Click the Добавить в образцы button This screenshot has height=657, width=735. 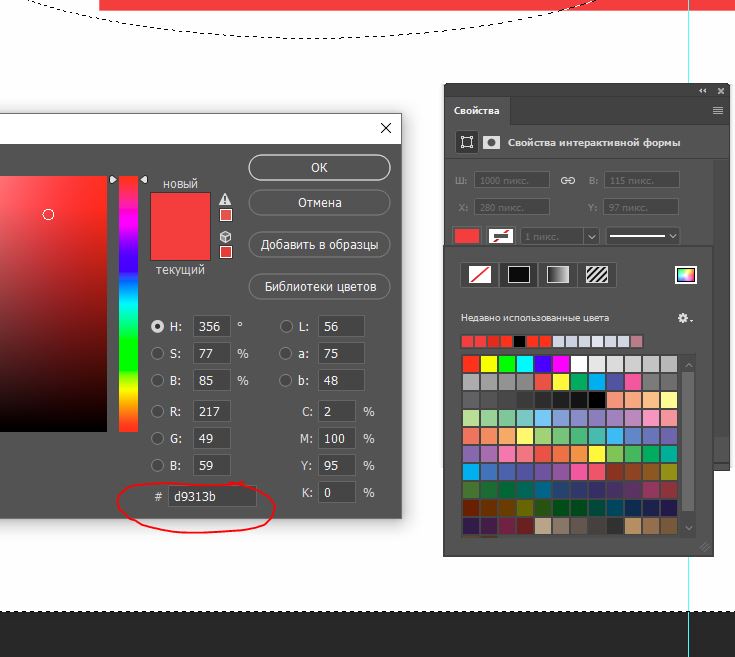point(319,245)
